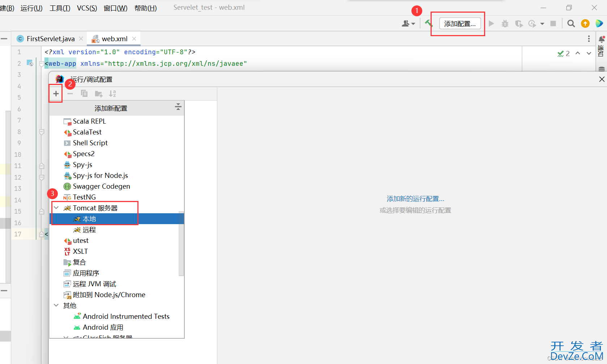Click the gutter icon on line 2

point(30,63)
